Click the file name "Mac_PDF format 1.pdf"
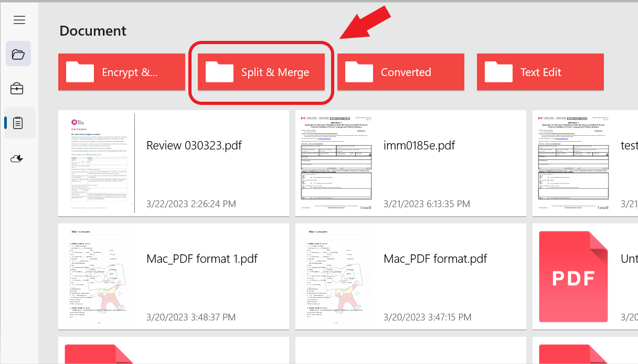This screenshot has width=638, height=364. [202, 259]
